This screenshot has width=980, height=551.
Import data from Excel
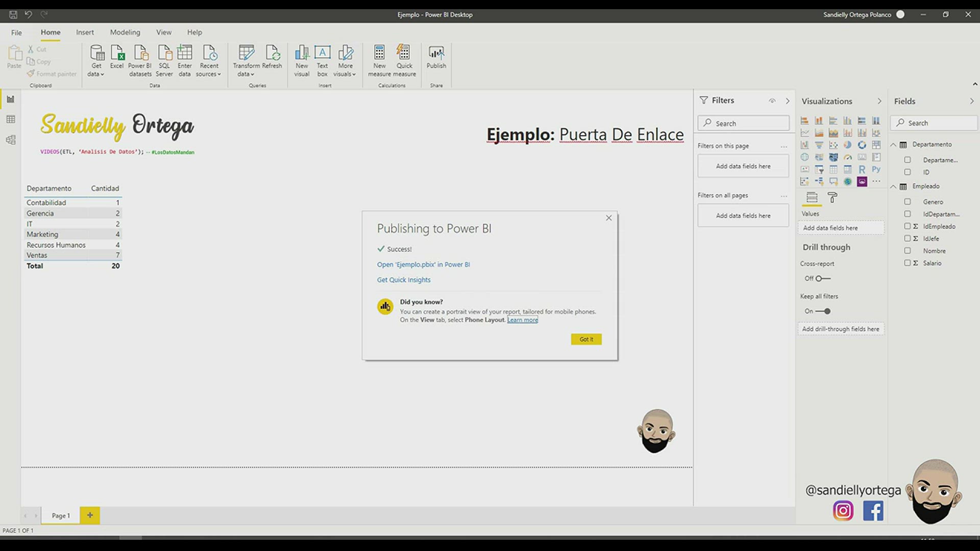(117, 57)
